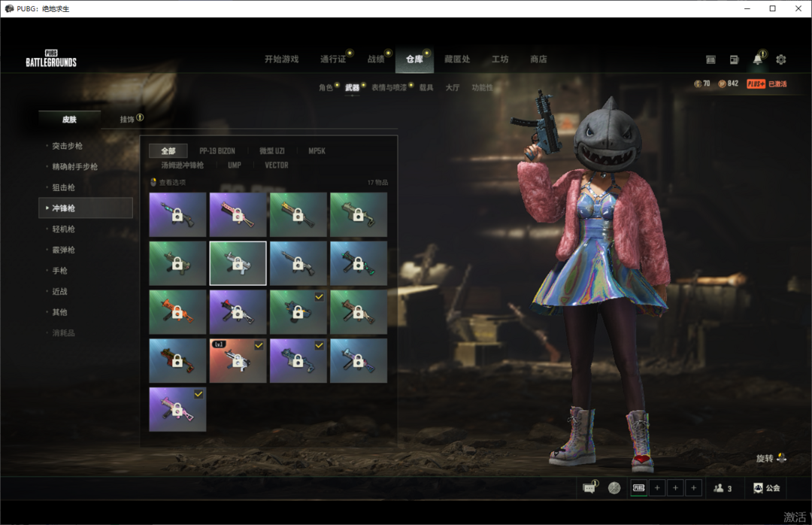The width and height of the screenshot is (812, 525).
Task: Select the 皮肤 tab
Action: (69, 119)
